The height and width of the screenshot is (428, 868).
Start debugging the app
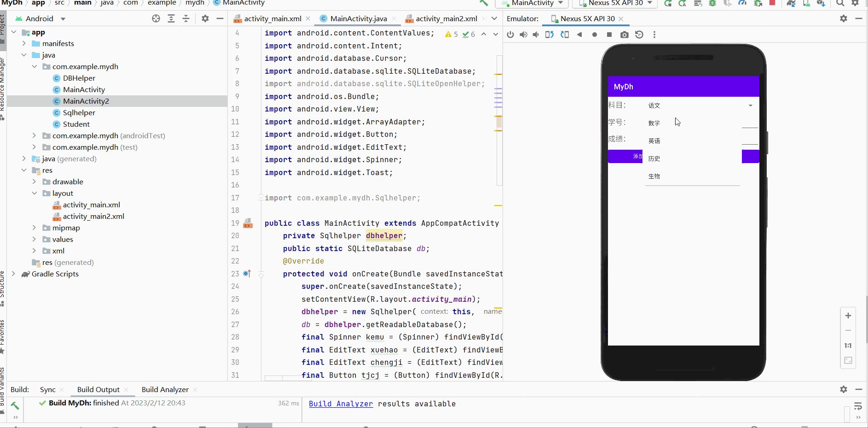point(713,3)
